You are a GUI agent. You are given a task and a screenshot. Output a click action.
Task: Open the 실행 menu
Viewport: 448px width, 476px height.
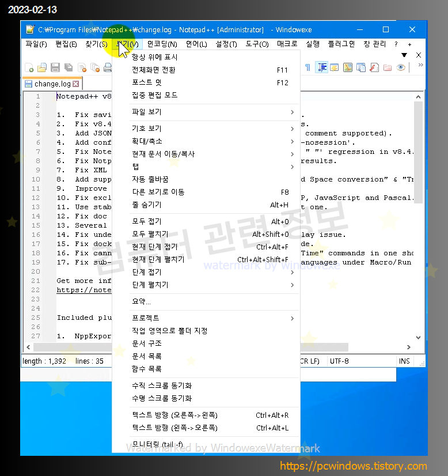click(313, 44)
